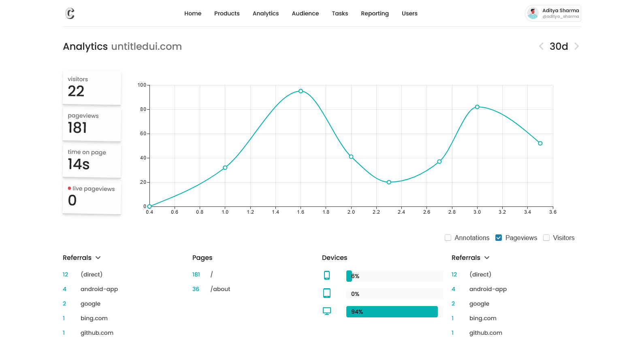Viewport: 644px width, 353px height.
Task: Click the untitledui.com site name
Action: point(147,47)
